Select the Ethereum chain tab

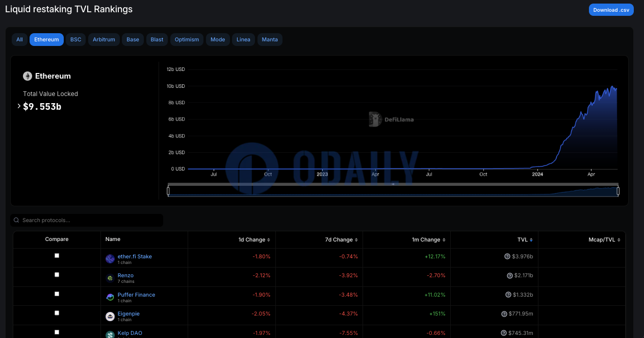point(46,39)
